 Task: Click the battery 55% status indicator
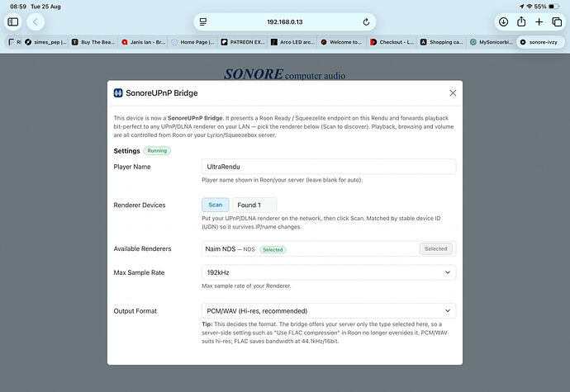546,7
